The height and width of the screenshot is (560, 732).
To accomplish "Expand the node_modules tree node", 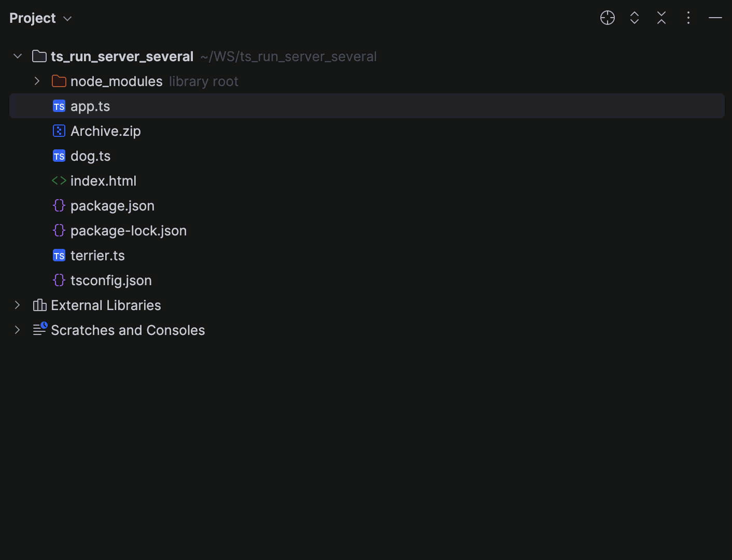I will (x=36, y=81).
